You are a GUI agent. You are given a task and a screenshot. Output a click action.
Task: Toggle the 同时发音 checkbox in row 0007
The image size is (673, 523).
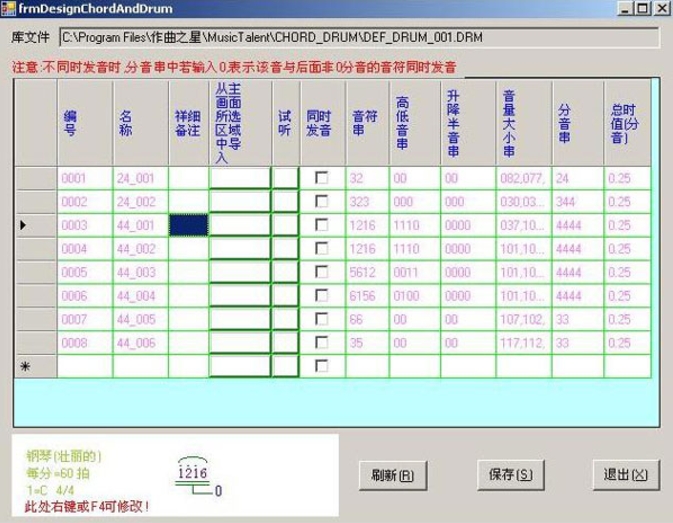(321, 319)
